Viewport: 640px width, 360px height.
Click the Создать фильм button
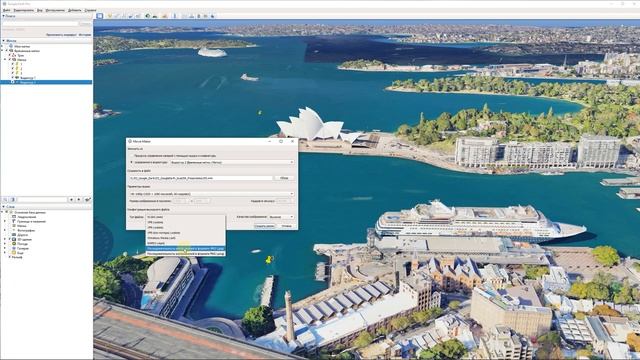pyautogui.click(x=264, y=226)
